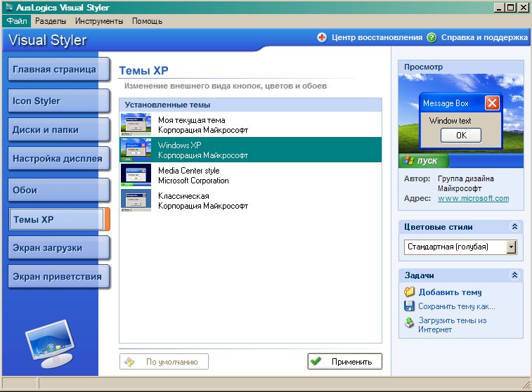The image size is (532, 392).
Task: Close the AusLogics Visual Styler window
Action: 523,7
